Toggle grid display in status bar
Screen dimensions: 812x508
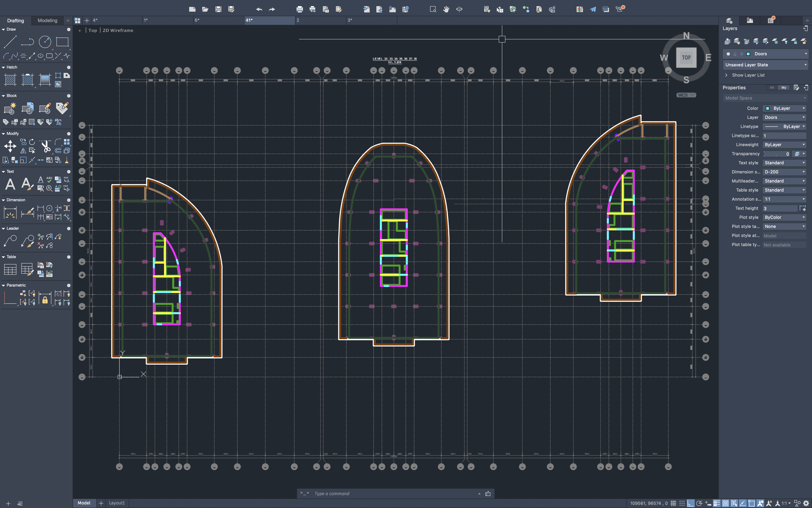[x=673, y=503]
